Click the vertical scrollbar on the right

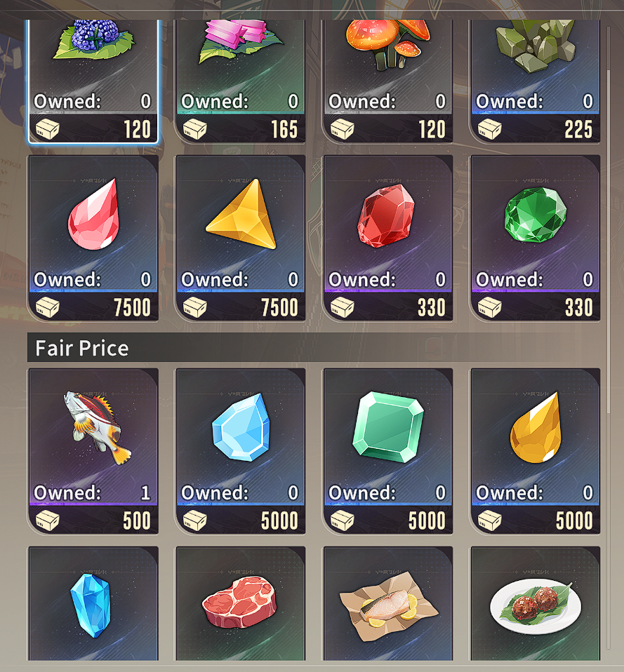(x=608, y=240)
